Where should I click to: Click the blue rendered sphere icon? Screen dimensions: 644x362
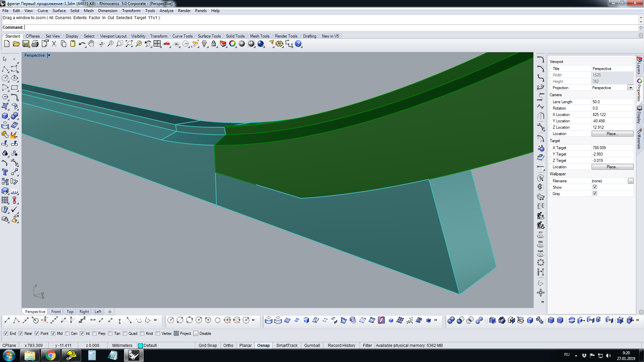coord(261,44)
